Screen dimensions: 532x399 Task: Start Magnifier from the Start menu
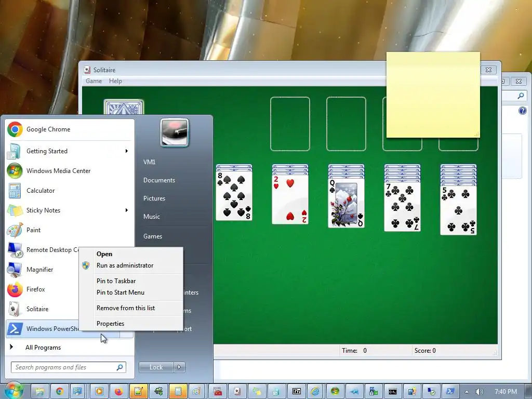pos(42,270)
